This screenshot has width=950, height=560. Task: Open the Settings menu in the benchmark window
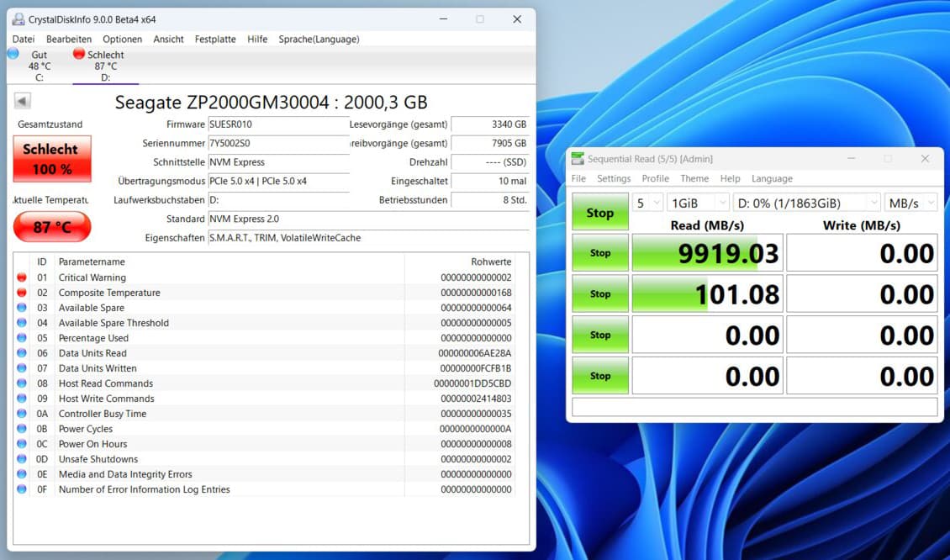pyautogui.click(x=614, y=179)
